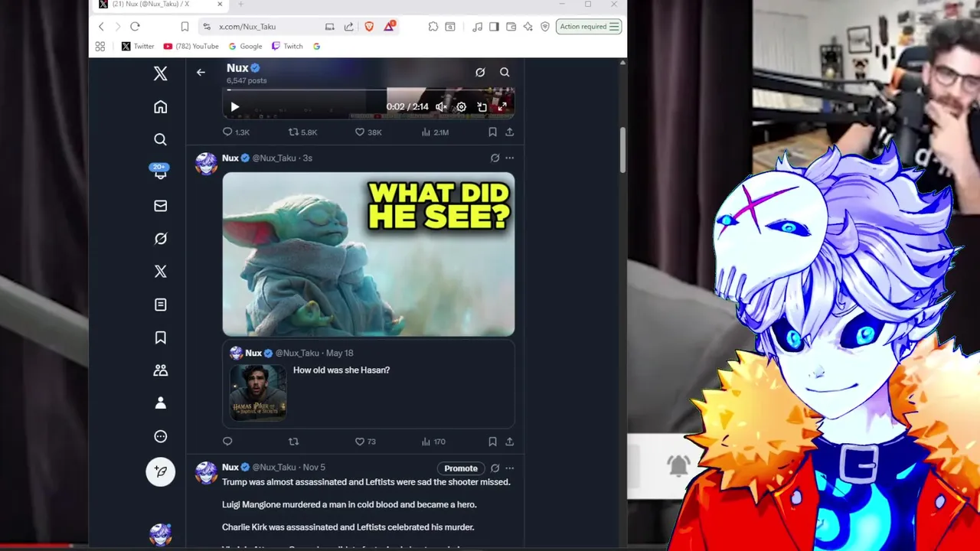Bookmark the 3s post with 170 views
This screenshot has height=551, width=980.
pos(492,442)
